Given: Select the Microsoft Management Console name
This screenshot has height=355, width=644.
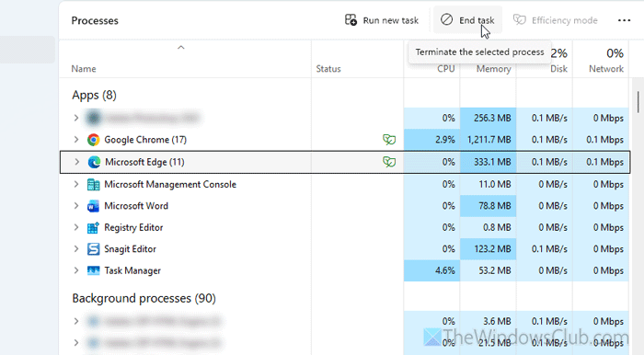Looking at the screenshot, I should [x=170, y=185].
